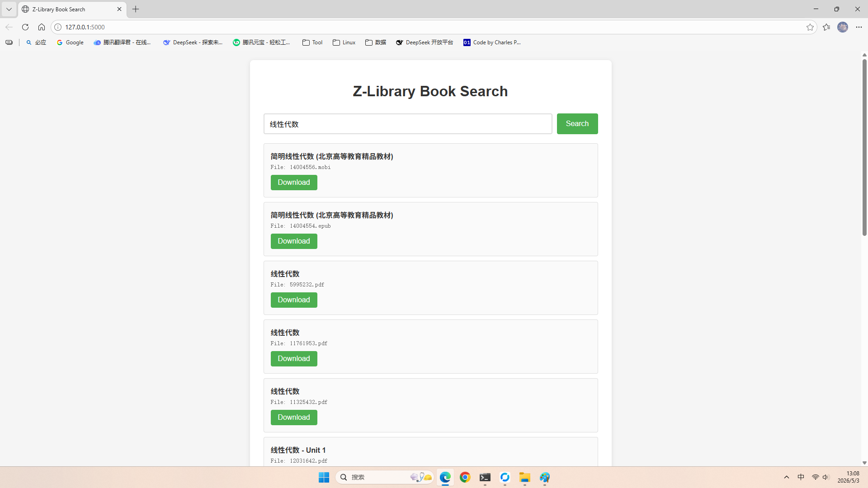
Task: Open File Explorer from taskbar
Action: click(x=525, y=477)
